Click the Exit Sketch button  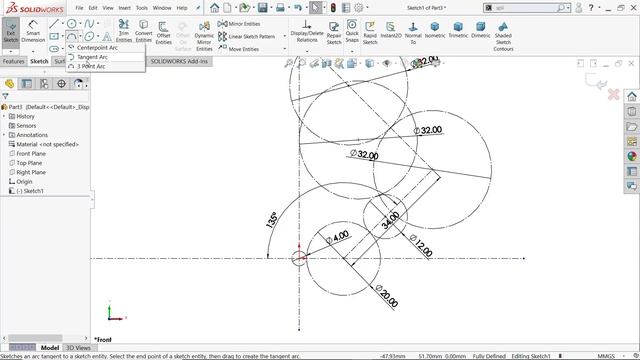point(11,33)
